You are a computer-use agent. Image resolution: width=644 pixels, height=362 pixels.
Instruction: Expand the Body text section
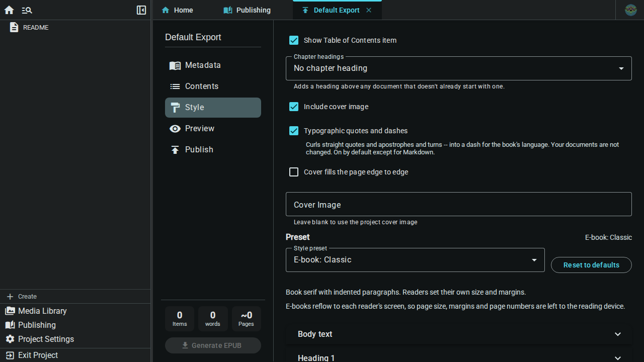click(459, 334)
